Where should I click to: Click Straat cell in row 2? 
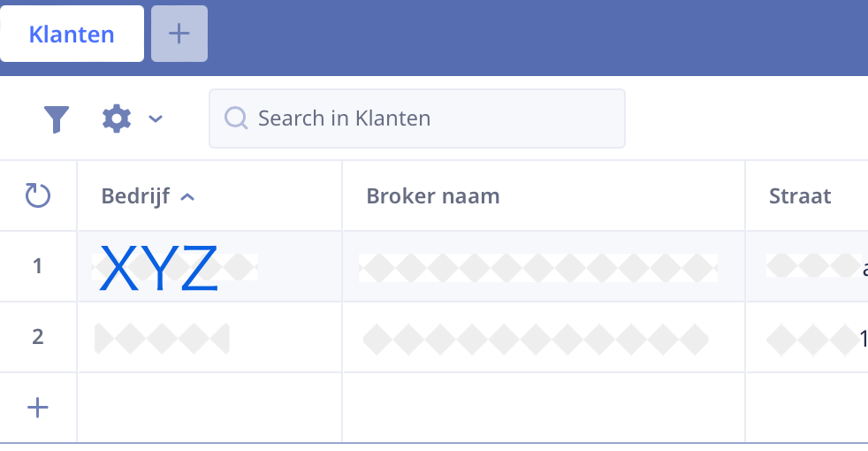(808, 338)
